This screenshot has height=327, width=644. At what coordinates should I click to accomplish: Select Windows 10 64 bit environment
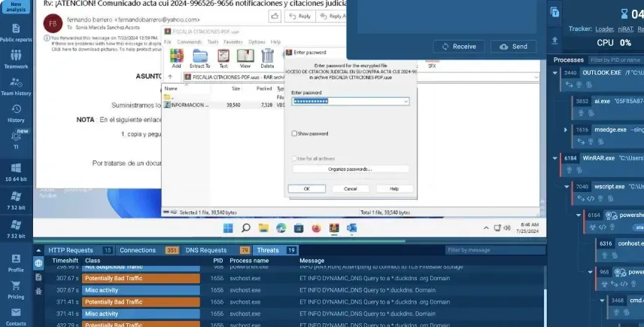[16, 172]
